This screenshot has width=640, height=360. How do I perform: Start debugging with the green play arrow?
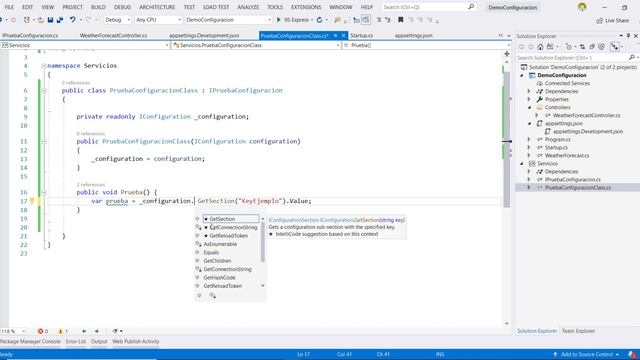click(279, 20)
